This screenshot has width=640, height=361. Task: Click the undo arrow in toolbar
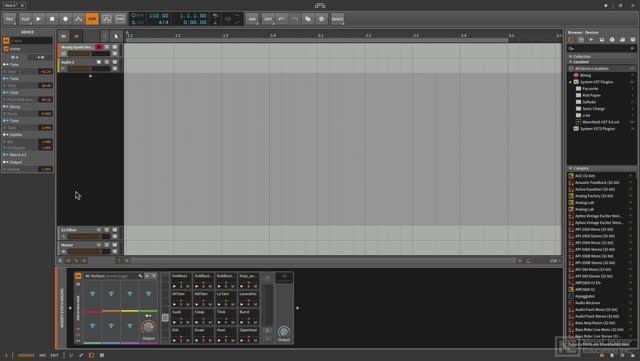tap(281, 19)
